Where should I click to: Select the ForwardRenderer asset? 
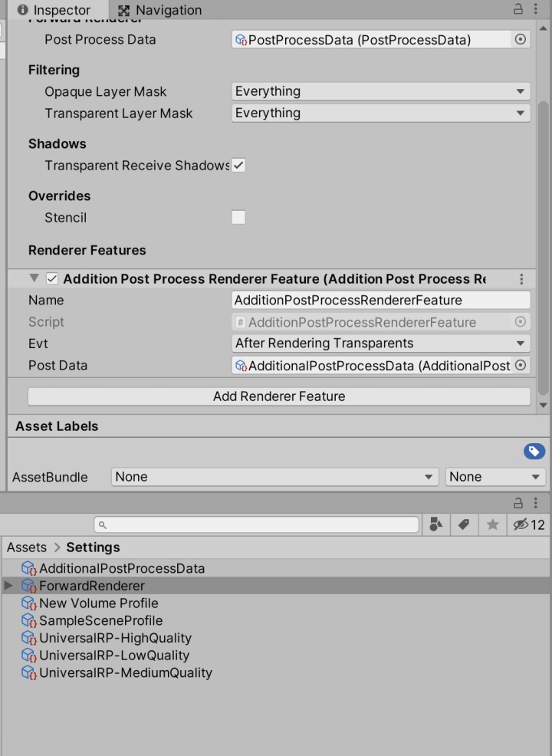click(91, 586)
